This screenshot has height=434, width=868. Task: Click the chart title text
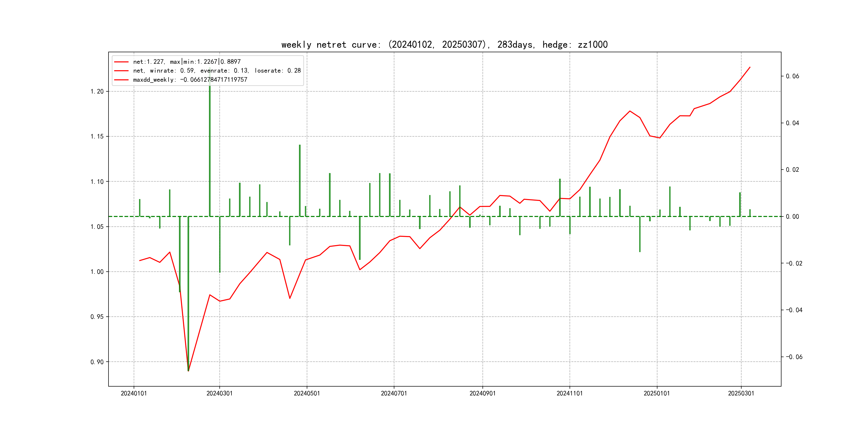pyautogui.click(x=444, y=44)
